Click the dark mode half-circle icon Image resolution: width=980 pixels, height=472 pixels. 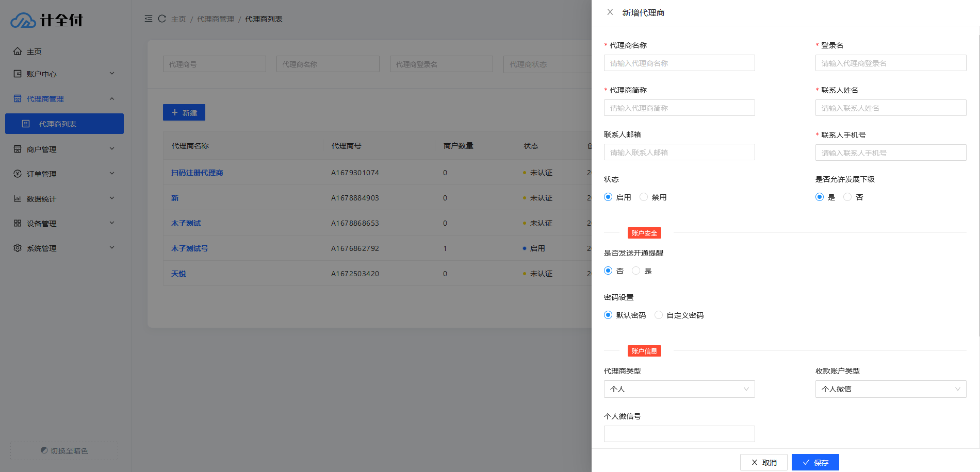[x=44, y=450]
